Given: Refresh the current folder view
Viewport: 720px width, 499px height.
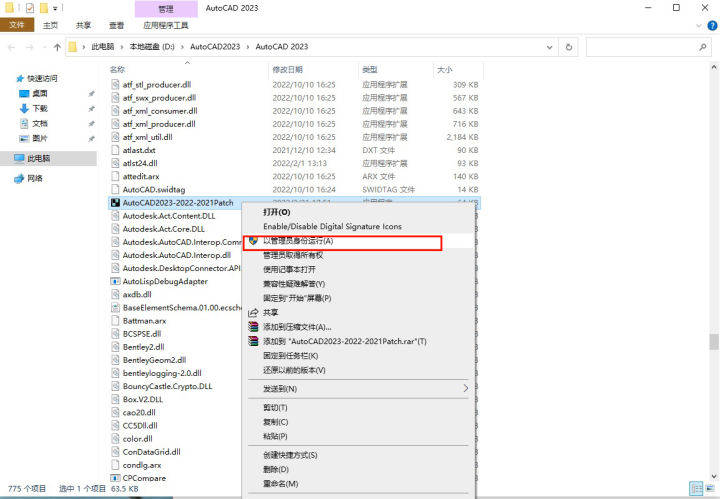Looking at the screenshot, I should (568, 47).
